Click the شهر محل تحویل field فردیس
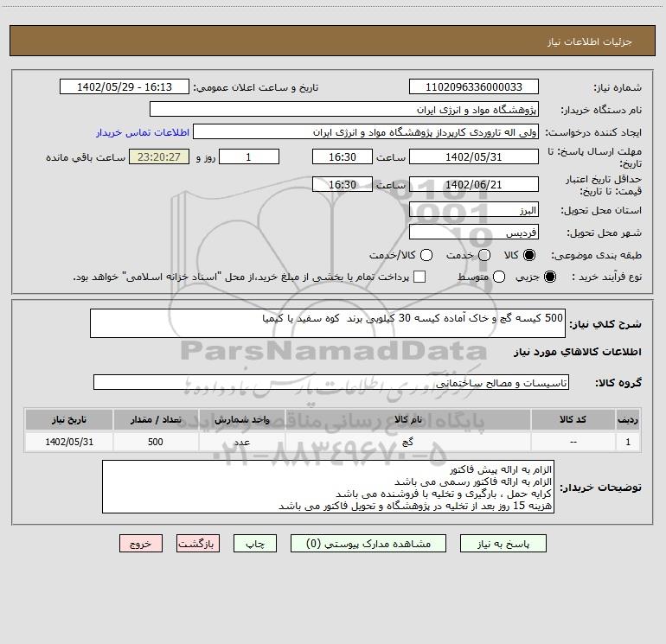Viewport: 666px width, 644px height. 474,233
